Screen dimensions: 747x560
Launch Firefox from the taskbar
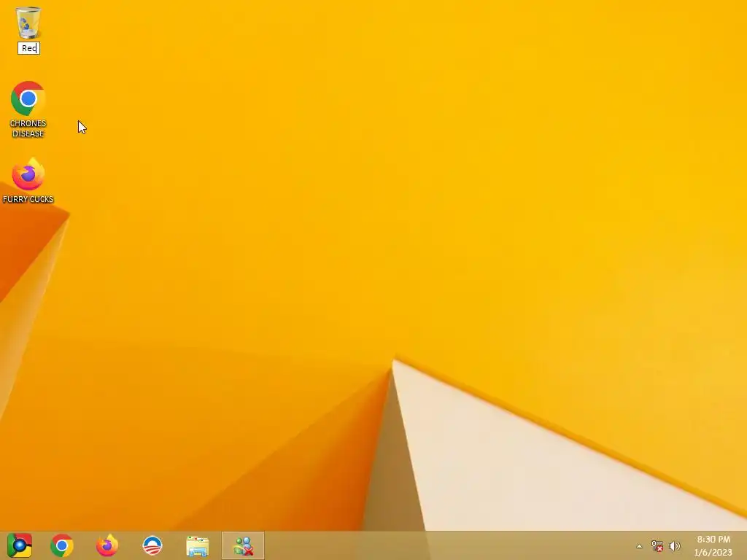[107, 545]
